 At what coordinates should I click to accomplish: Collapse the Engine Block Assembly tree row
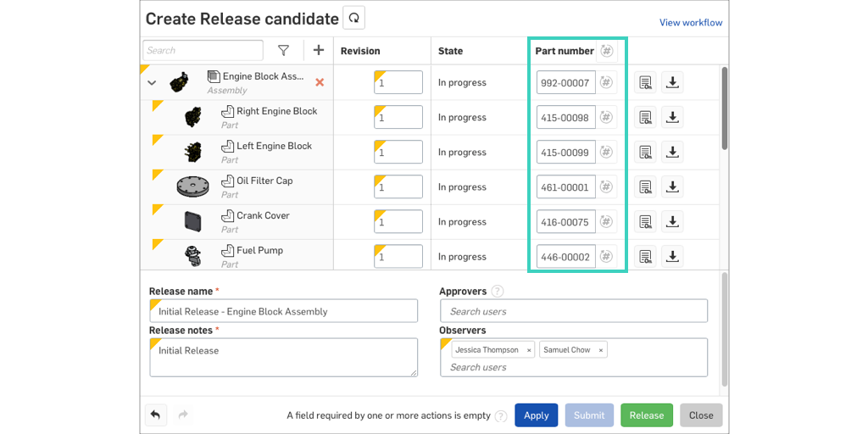tap(152, 83)
